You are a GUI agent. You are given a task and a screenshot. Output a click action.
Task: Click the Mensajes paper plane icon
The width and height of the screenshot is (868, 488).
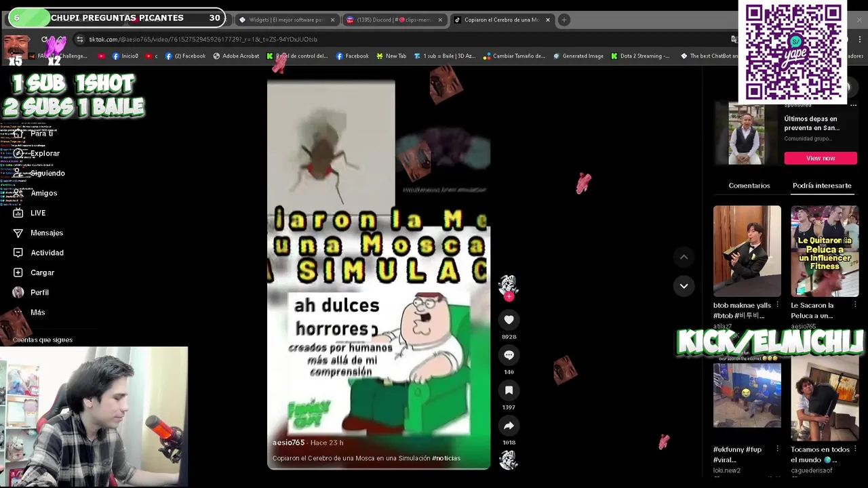tap(18, 232)
